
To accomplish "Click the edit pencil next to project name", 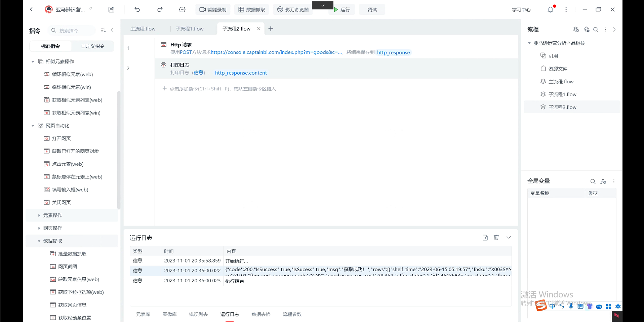I will coord(90,9).
